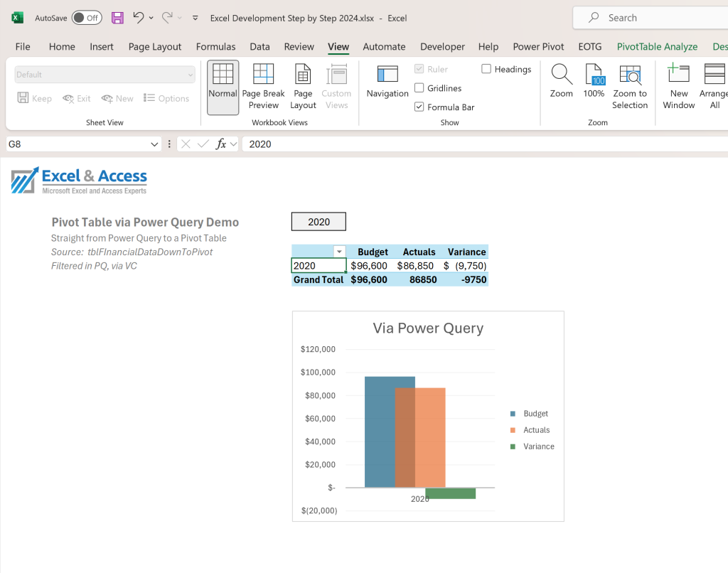The image size is (728, 573).
Task: Click the Budget legend swatch
Action: (513, 414)
